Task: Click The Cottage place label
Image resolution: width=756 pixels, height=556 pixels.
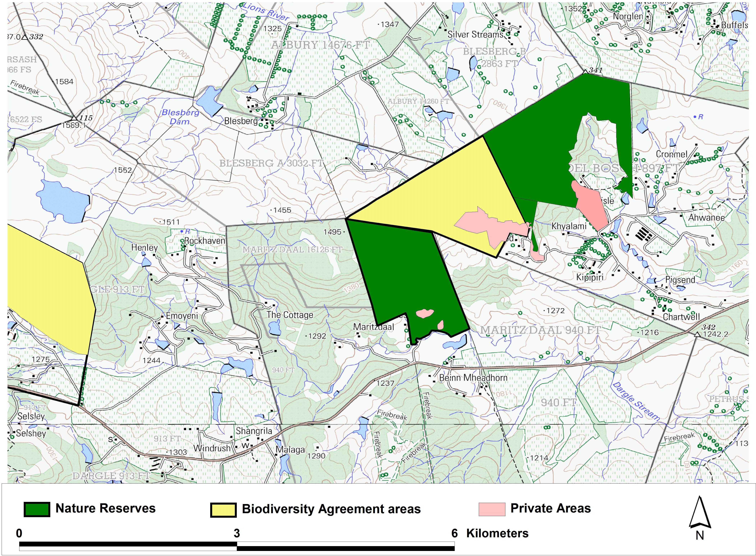Action: 290,315
